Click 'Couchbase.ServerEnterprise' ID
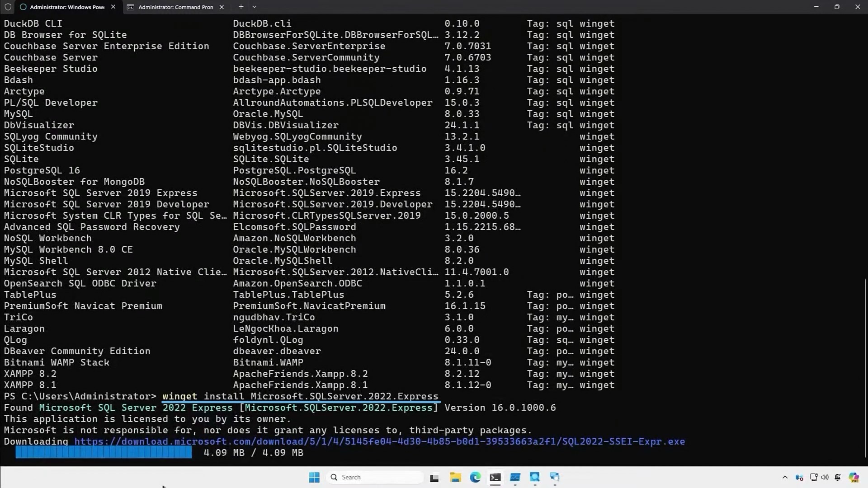 click(309, 46)
